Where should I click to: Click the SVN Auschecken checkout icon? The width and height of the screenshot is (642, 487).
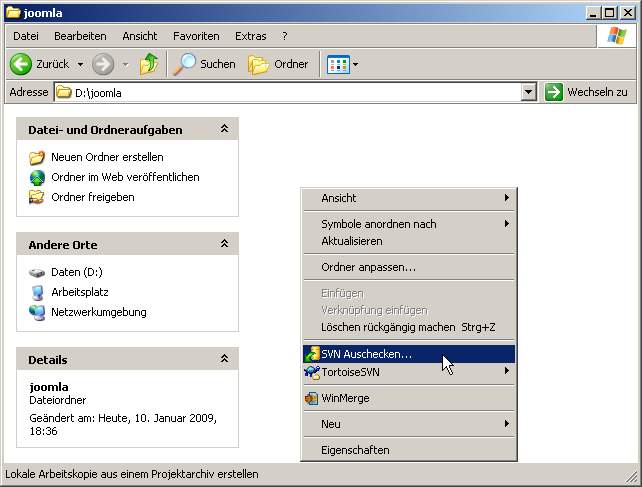(312, 354)
